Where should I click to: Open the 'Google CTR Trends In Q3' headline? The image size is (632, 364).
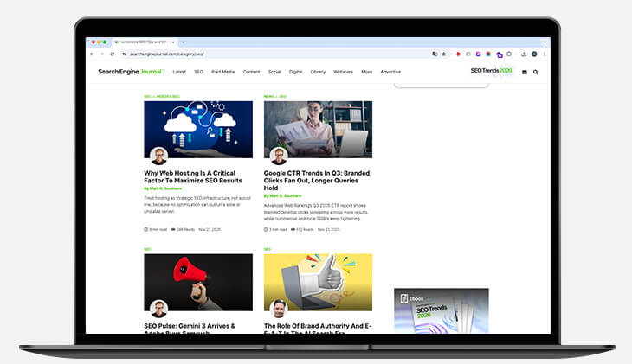317,180
